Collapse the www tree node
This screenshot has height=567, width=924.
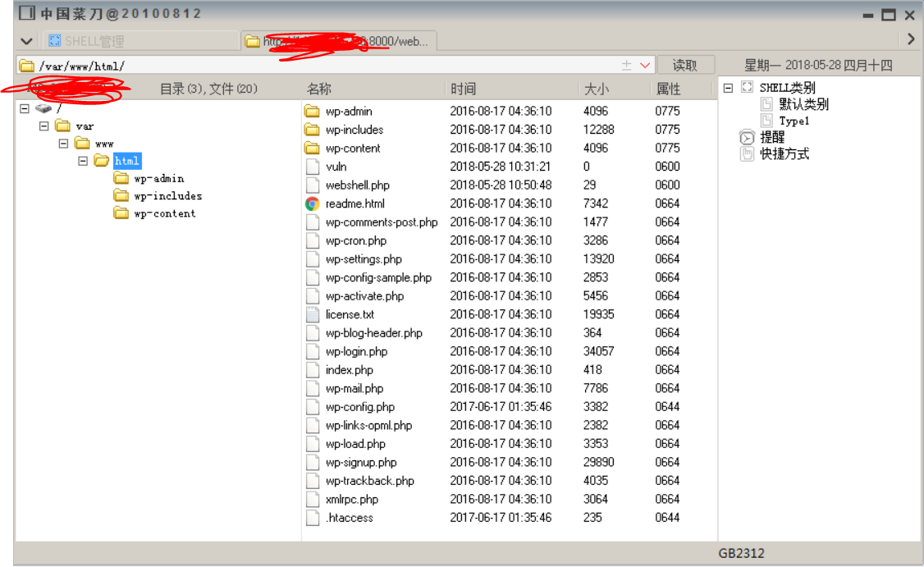[63, 144]
